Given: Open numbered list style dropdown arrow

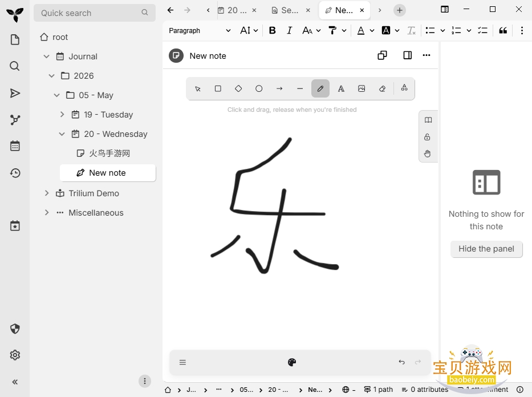Looking at the screenshot, I should (x=469, y=31).
